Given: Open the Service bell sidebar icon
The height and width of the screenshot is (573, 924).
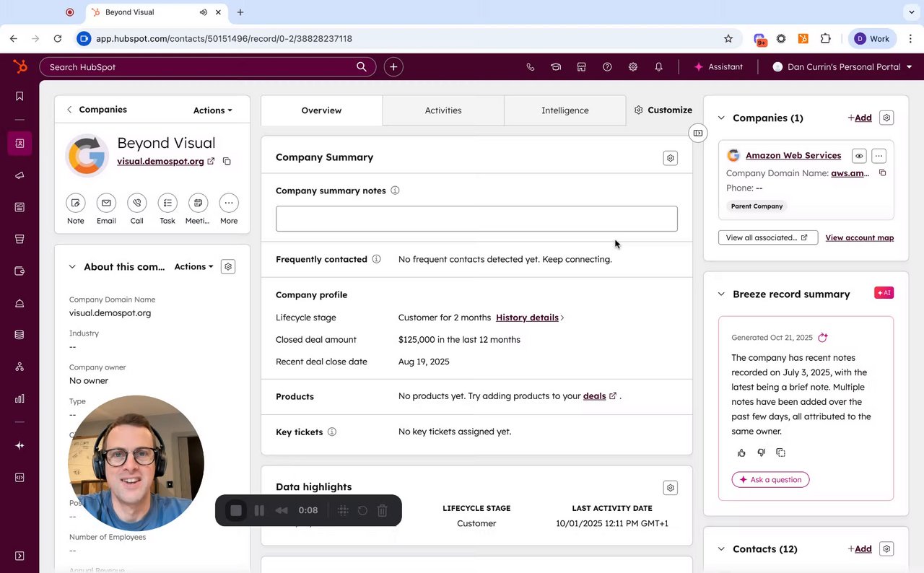Looking at the screenshot, I should click(x=19, y=303).
